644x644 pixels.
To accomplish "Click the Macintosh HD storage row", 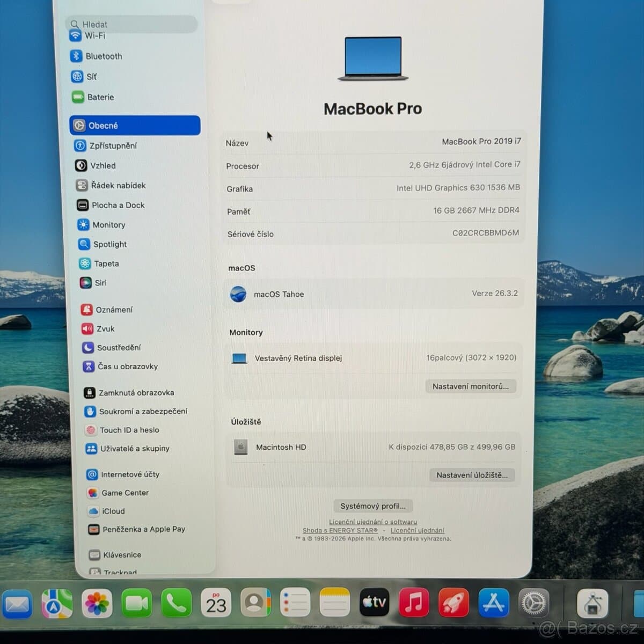I will [x=373, y=447].
